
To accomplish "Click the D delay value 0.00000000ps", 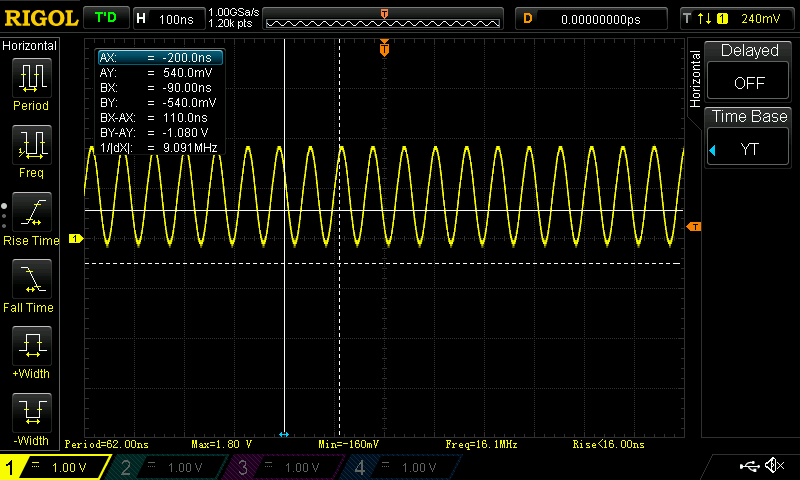I will (591, 19).
